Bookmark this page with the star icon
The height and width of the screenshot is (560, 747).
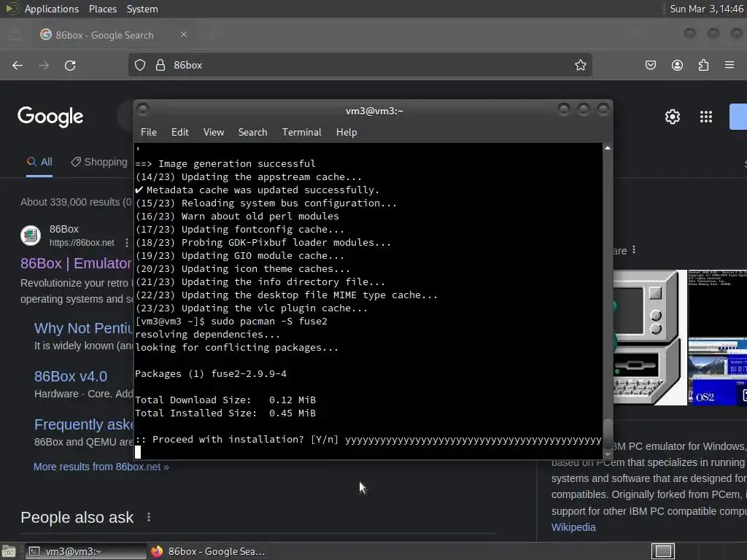580,65
